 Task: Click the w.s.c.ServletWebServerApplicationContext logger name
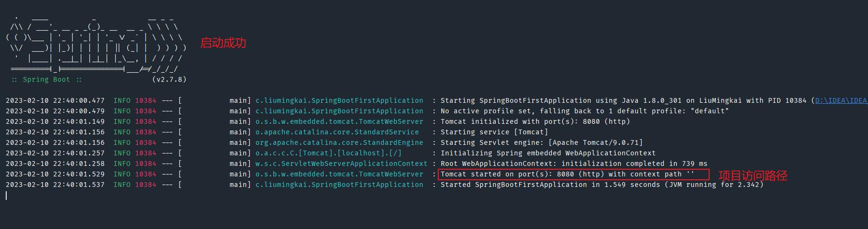341,164
